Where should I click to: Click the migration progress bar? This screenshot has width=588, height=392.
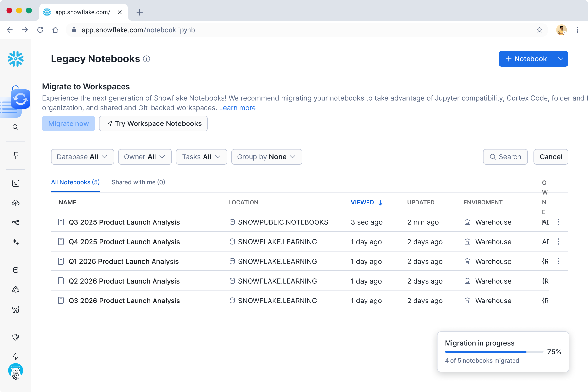pyautogui.click(x=494, y=352)
